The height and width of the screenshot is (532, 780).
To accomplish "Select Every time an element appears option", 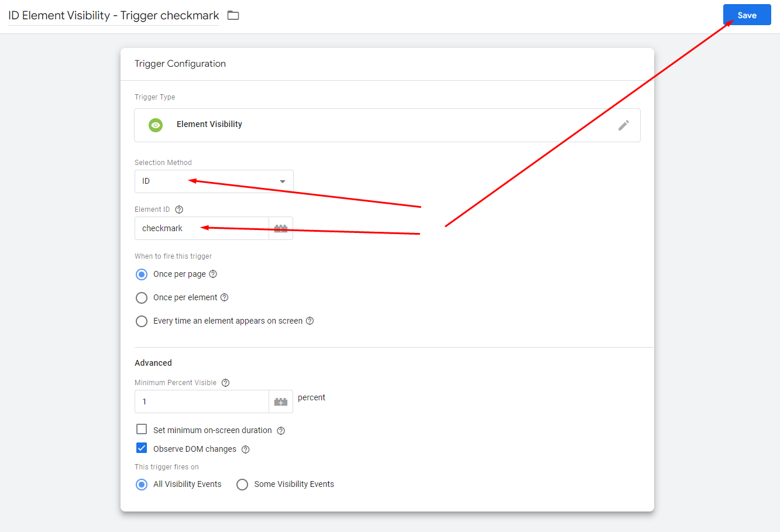I will click(142, 321).
